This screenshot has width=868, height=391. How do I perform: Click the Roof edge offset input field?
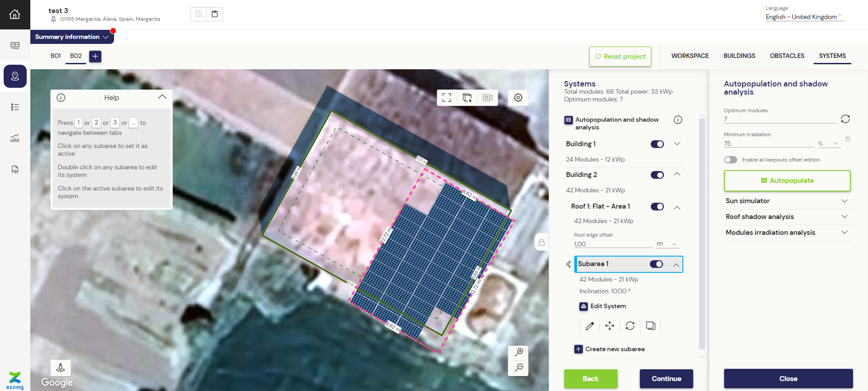(613, 244)
